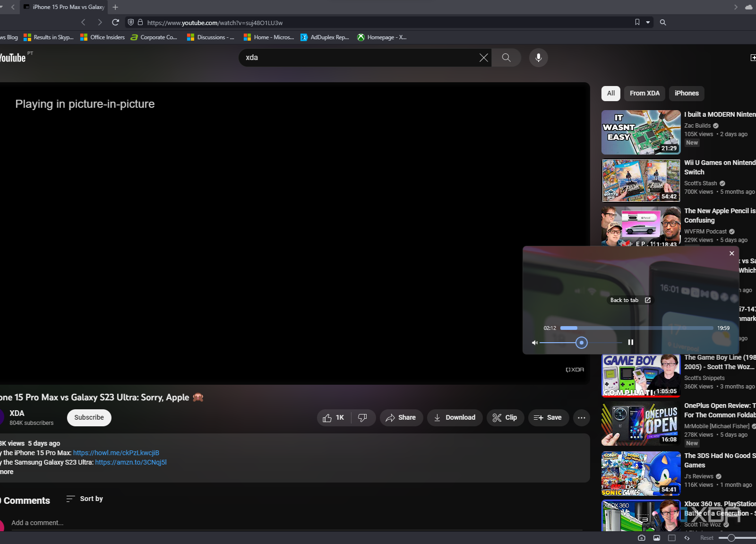
Task: Open Discussions bookmark
Action: tap(211, 37)
